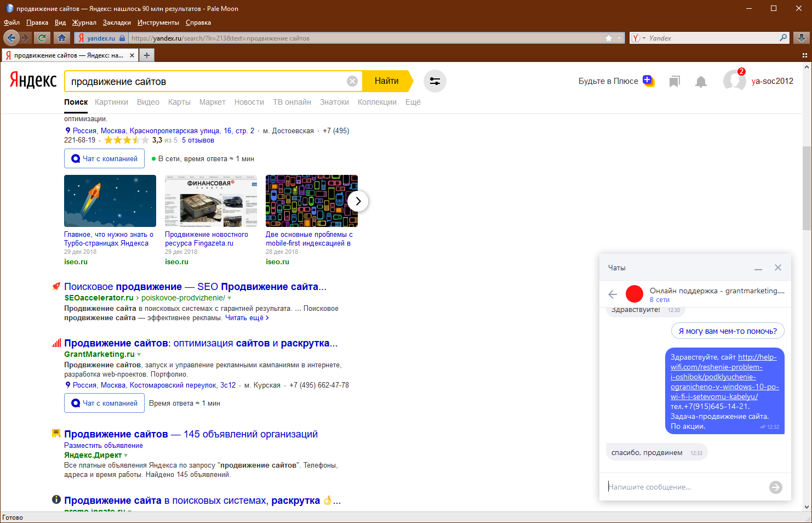Open search filter settings icon
This screenshot has width=812, height=523.
pos(435,81)
